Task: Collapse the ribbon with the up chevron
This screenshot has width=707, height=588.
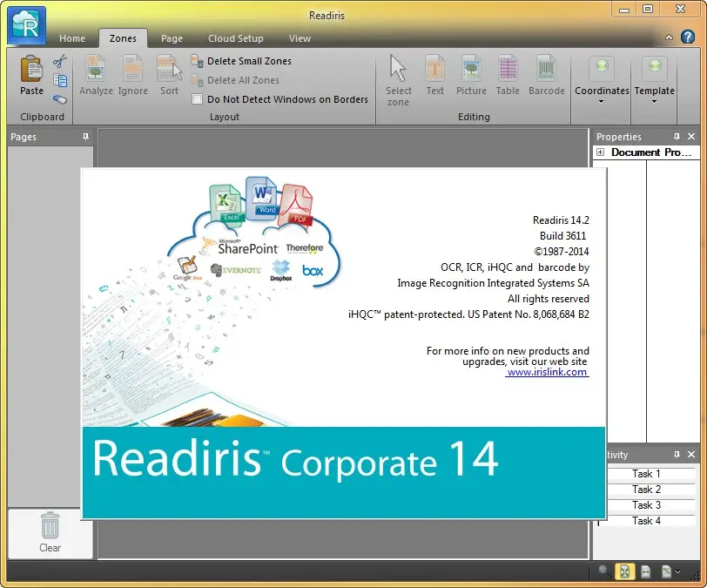Action: (x=669, y=37)
